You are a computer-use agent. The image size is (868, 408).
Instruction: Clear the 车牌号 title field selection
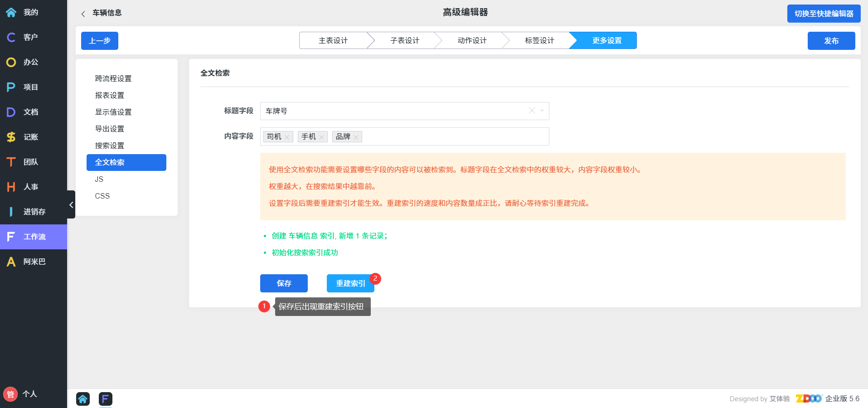coord(532,111)
